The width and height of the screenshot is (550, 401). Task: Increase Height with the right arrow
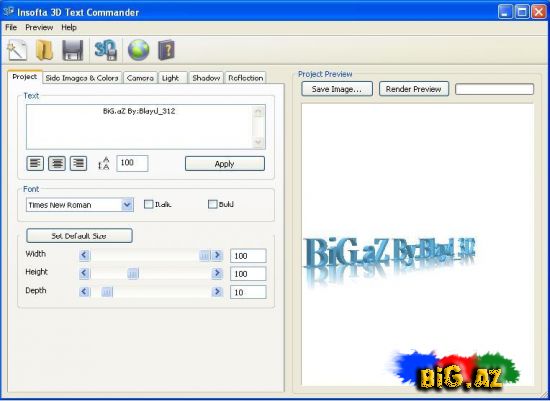(217, 273)
